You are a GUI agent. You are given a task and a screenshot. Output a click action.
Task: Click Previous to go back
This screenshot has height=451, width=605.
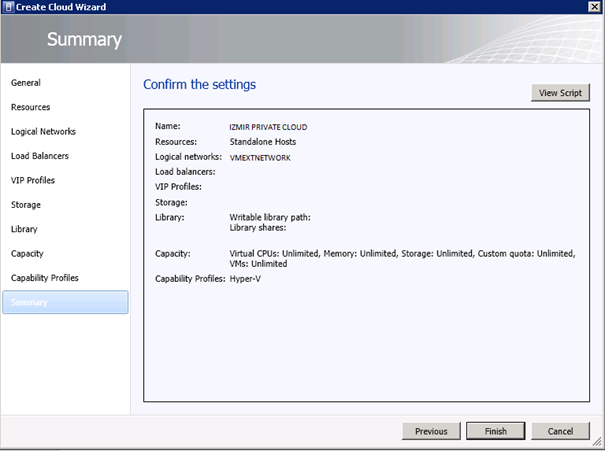(x=431, y=431)
